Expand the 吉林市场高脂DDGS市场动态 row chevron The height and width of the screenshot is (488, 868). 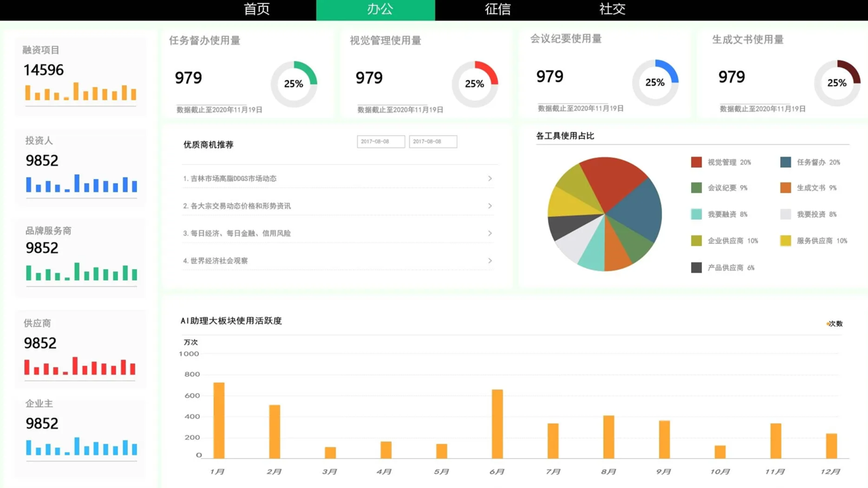pos(490,178)
